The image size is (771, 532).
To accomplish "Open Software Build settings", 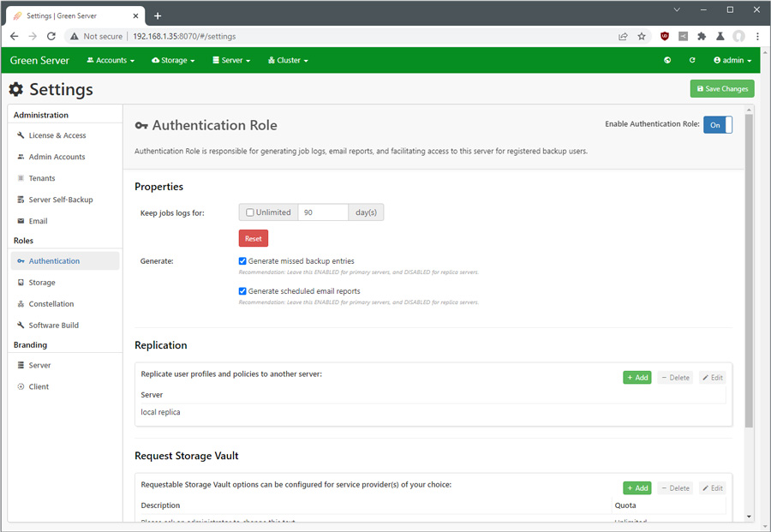I will coord(65,326).
